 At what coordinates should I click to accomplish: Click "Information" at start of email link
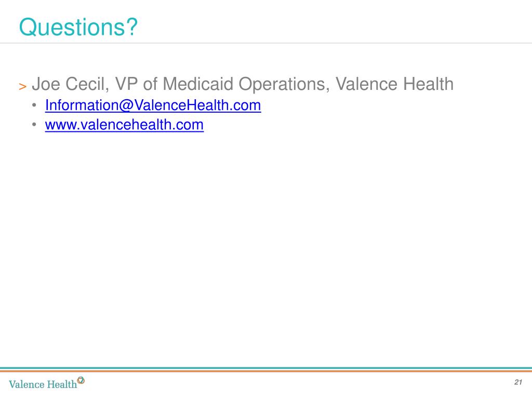click(82, 105)
